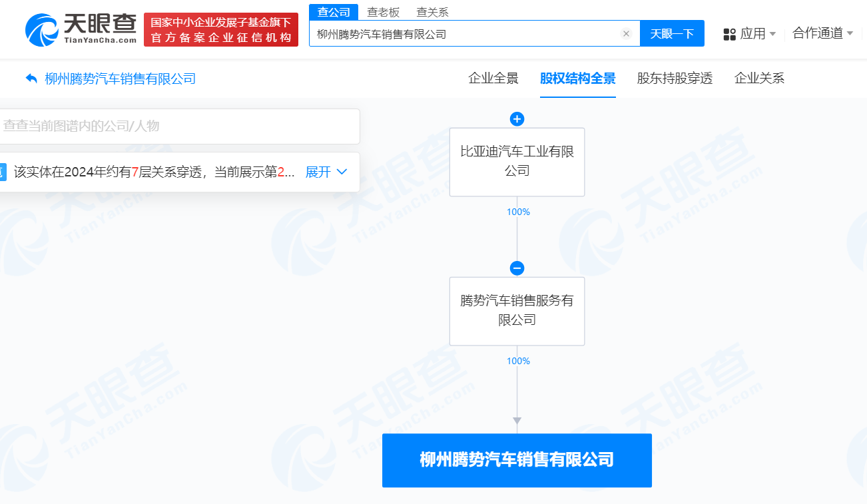Click the 100% equity label between nodes
The height and width of the screenshot is (504, 867).
click(517, 212)
